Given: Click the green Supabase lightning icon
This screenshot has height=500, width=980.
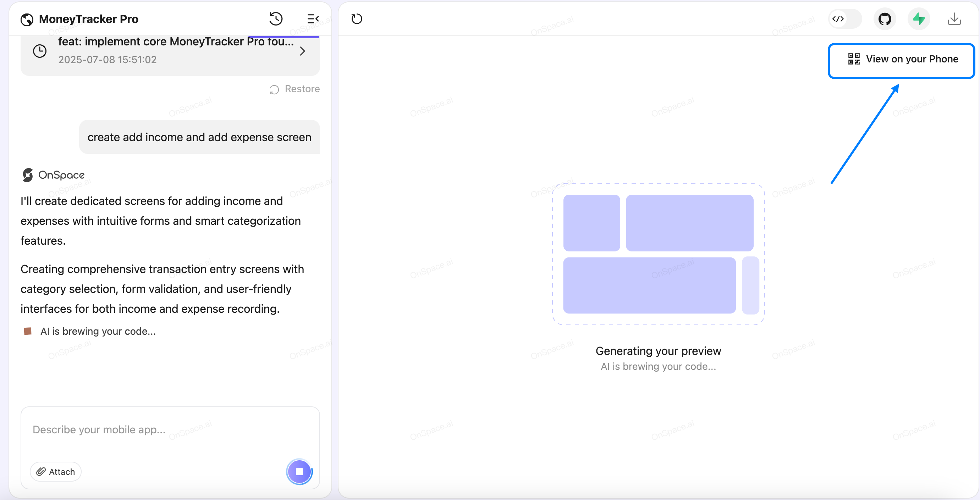Looking at the screenshot, I should pos(919,19).
